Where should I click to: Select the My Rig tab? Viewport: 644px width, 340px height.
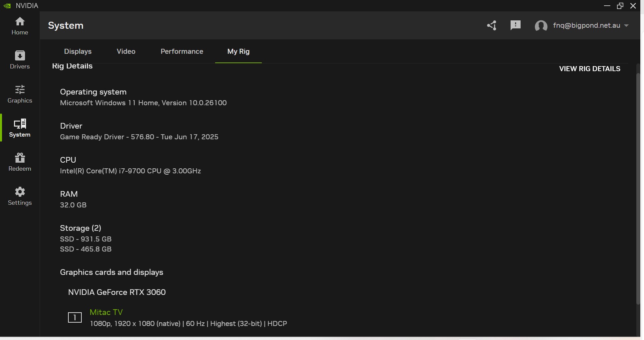pos(238,51)
